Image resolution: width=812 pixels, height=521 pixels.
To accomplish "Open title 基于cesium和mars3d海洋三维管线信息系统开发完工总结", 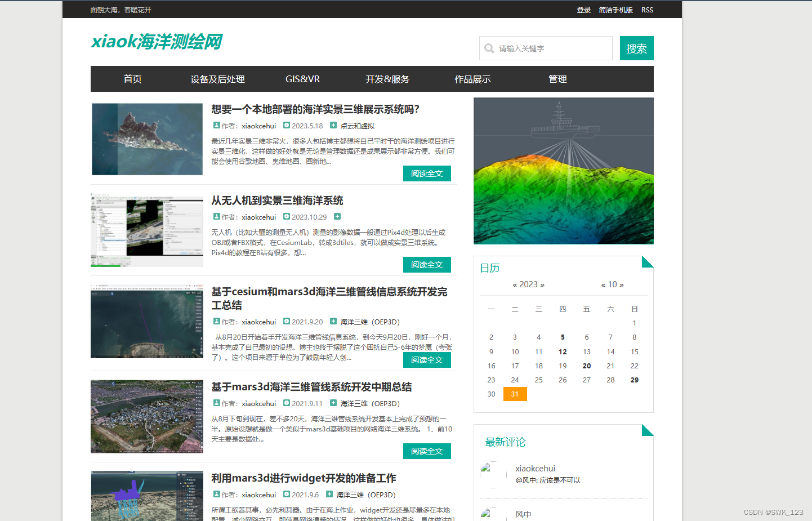I will pos(329,299).
